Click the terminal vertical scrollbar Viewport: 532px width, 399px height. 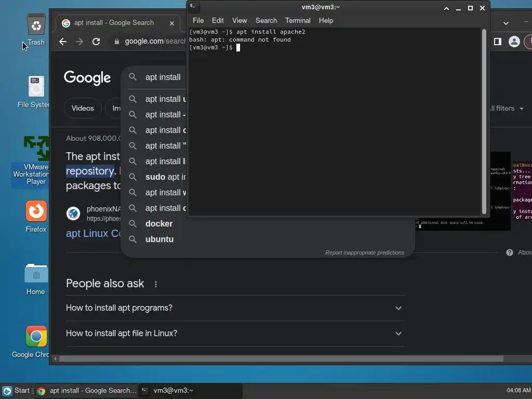[x=484, y=122]
